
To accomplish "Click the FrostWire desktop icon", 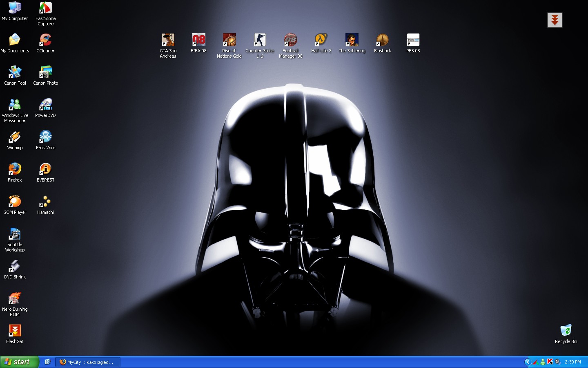I will click(x=45, y=140).
